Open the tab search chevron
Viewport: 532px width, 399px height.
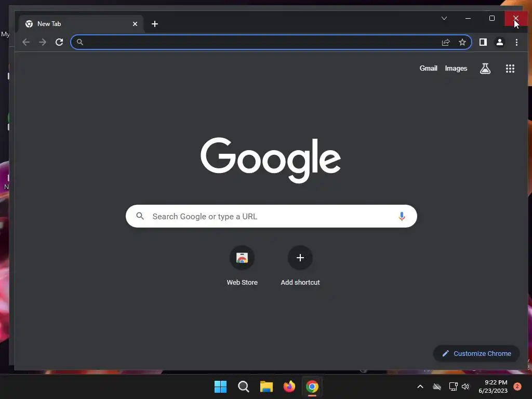click(444, 18)
